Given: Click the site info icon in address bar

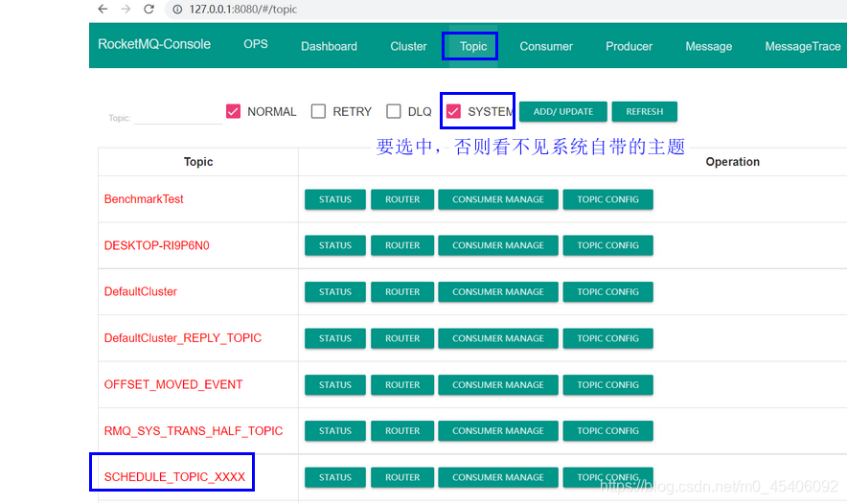Looking at the screenshot, I should [x=177, y=10].
